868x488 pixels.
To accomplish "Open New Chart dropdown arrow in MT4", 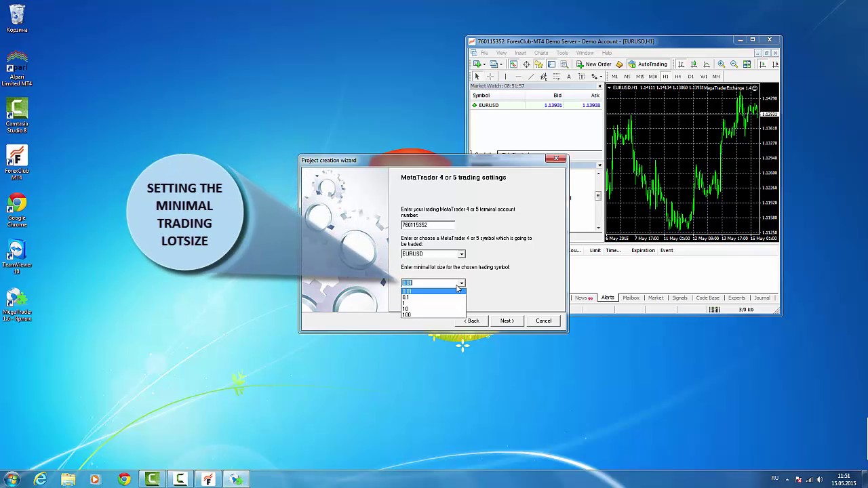I will click(x=484, y=64).
